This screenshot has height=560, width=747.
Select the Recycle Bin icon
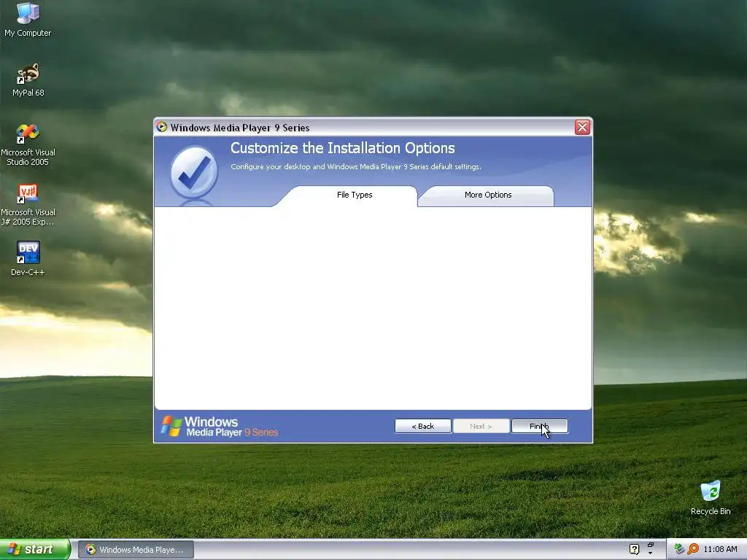pos(711,497)
